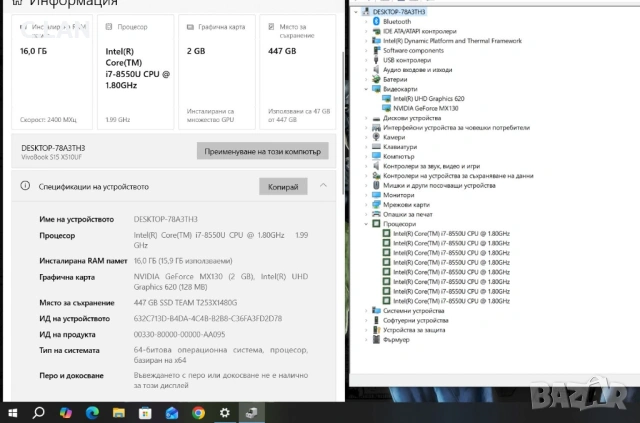
Task: Click the DESKTOP-78A3TH3 computer icon in tree
Action: pos(366,11)
